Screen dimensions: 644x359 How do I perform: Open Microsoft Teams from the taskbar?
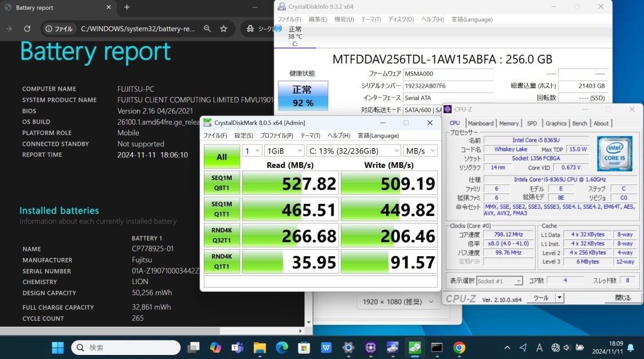coord(238,347)
